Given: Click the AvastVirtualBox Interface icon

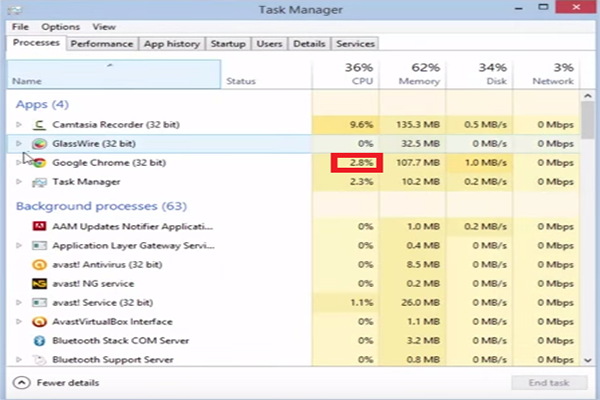Looking at the screenshot, I should (39, 322).
